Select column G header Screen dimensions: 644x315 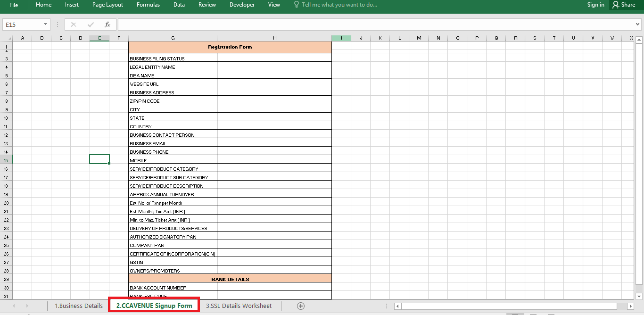[x=173, y=38]
